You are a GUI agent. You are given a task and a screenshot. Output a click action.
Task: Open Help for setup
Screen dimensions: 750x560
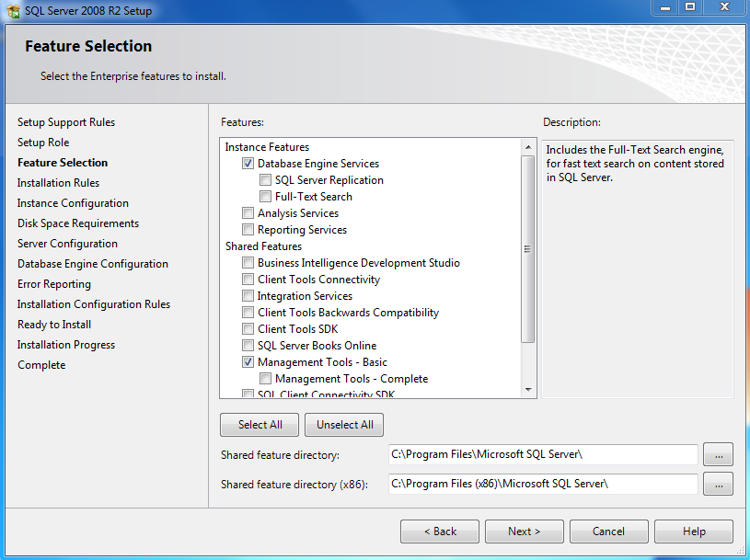coord(694,531)
